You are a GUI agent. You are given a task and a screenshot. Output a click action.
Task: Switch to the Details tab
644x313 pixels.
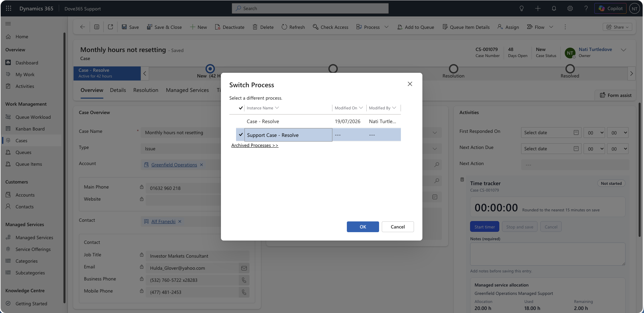[x=118, y=90]
